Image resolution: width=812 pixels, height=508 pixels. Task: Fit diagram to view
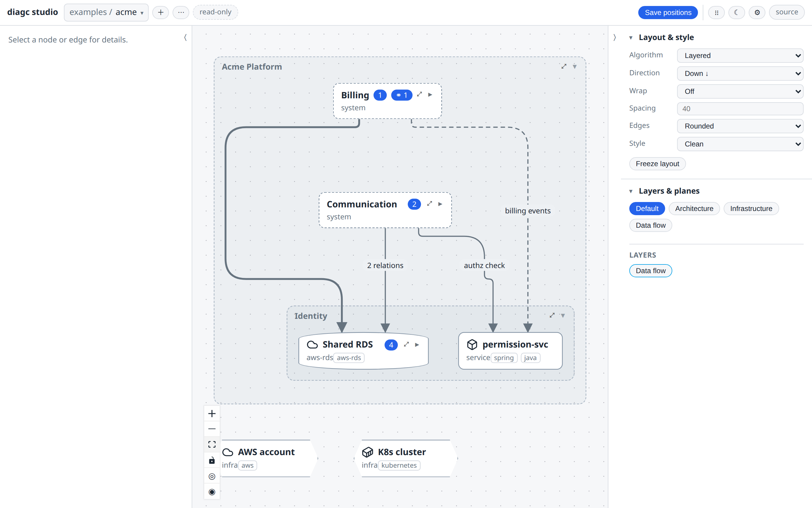(212, 445)
